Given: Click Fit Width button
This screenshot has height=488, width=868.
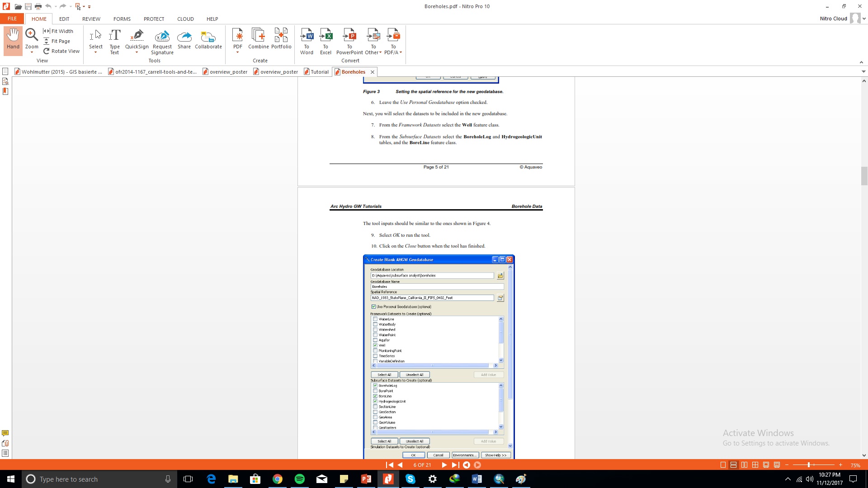Looking at the screenshot, I should tap(58, 31).
